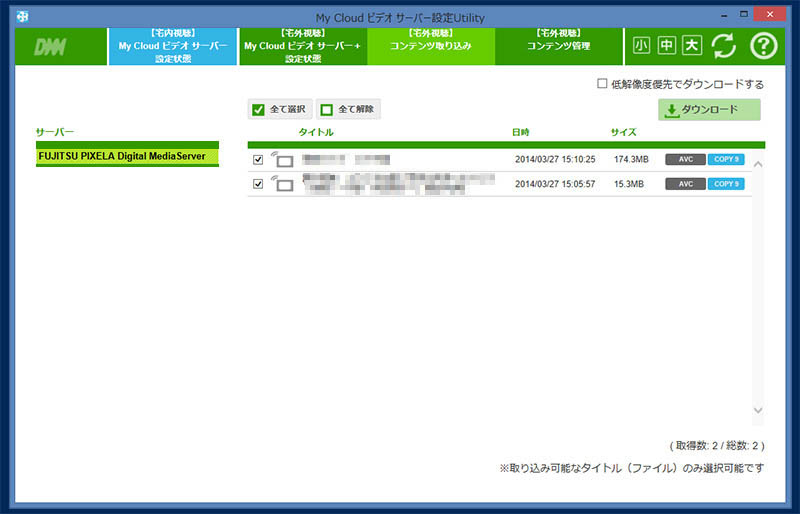The height and width of the screenshot is (514, 800).
Task: Uncheck the 174.3MB title checkbox
Action: (258, 159)
